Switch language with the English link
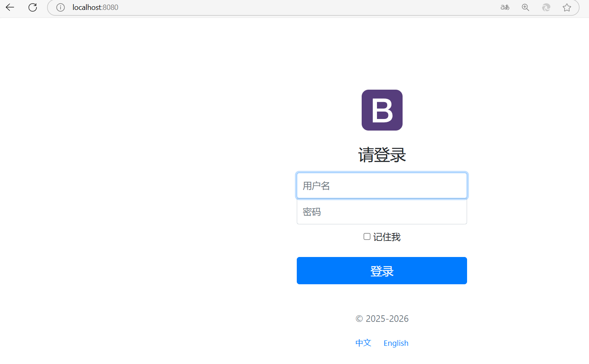This screenshot has width=589, height=364. pos(396,343)
